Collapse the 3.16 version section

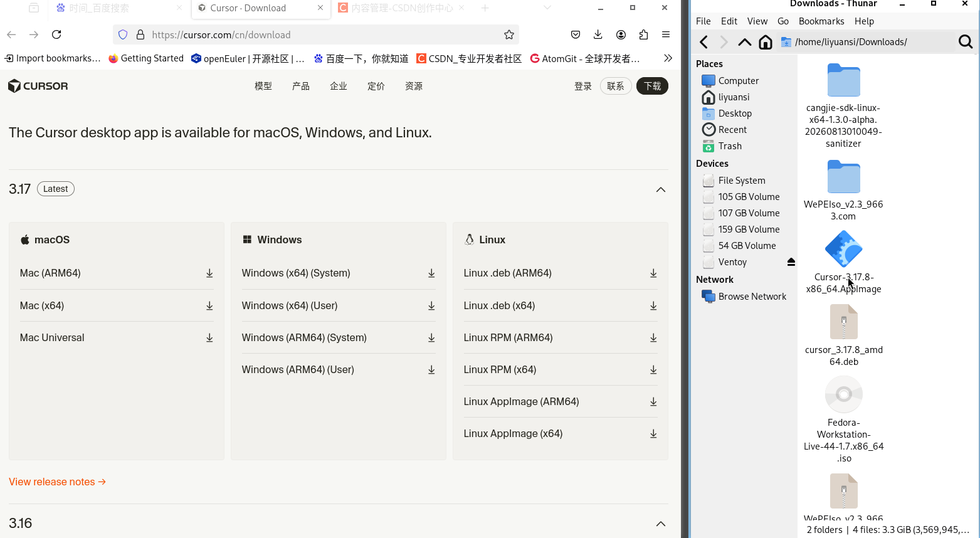661,524
